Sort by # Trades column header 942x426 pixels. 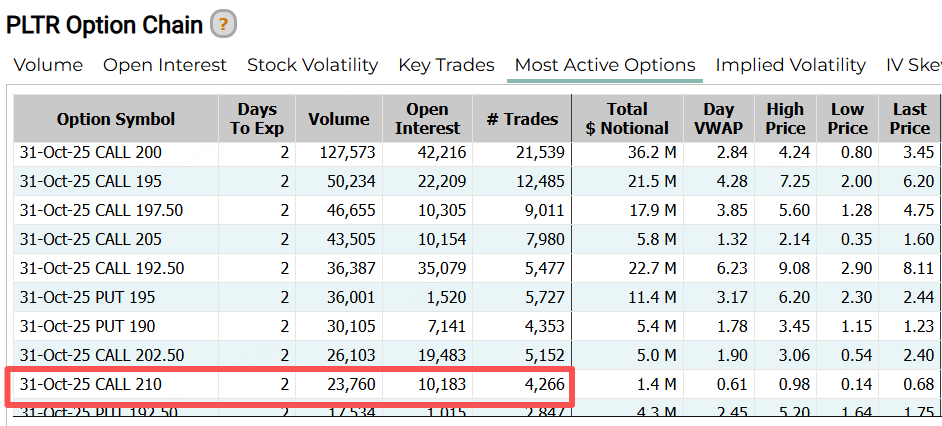pos(521,119)
